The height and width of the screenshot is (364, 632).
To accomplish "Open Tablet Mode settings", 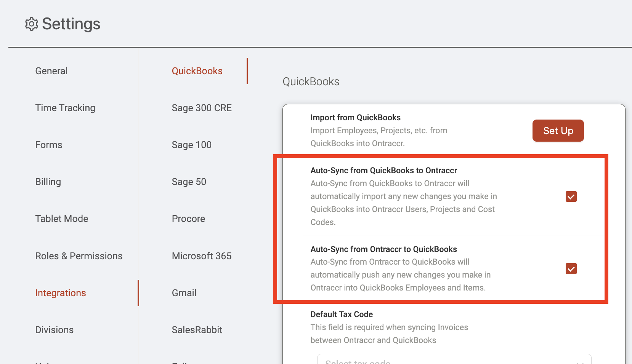I will [62, 219].
